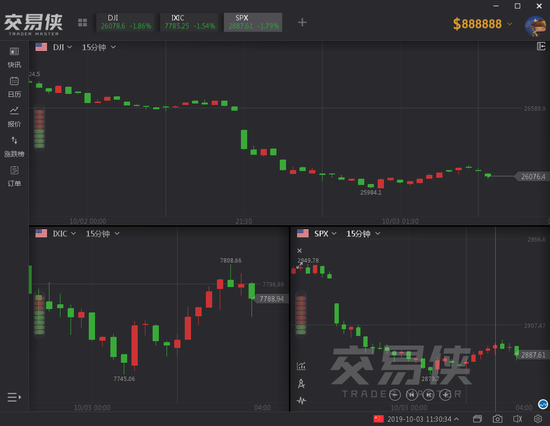Click the plus circle control on SPX chart
550x426 pixels.
(x=445, y=395)
